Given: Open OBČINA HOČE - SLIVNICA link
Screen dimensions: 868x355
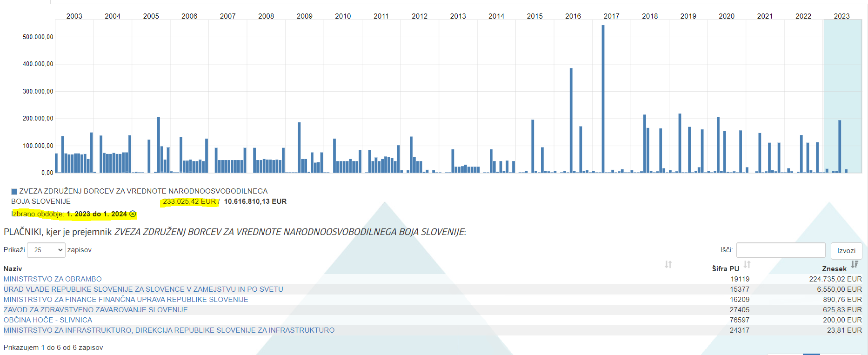Looking at the screenshot, I should click(48, 320).
